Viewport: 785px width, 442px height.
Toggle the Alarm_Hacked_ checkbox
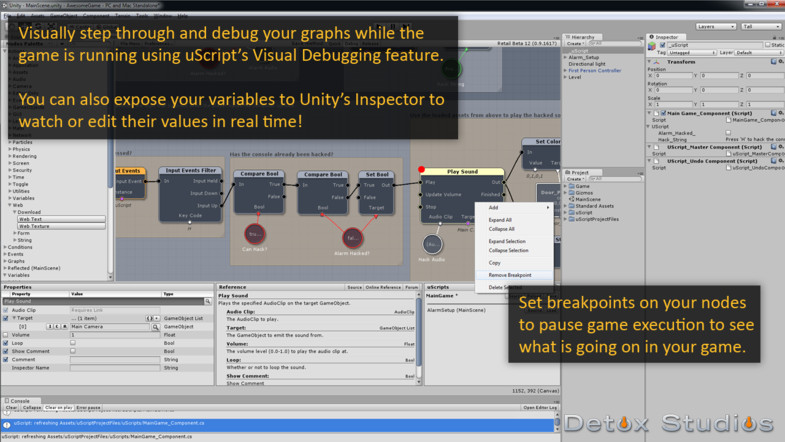pos(728,133)
